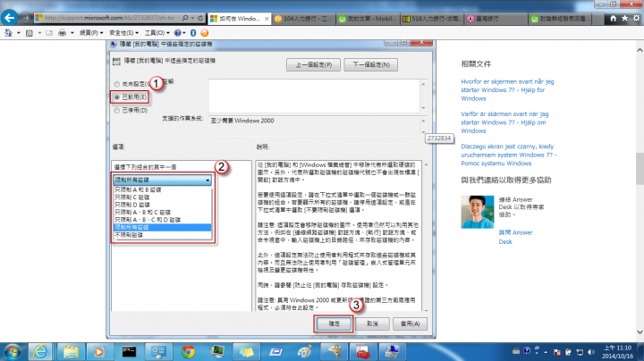
Task: Open the Tools gear icon
Action: tap(636, 18)
